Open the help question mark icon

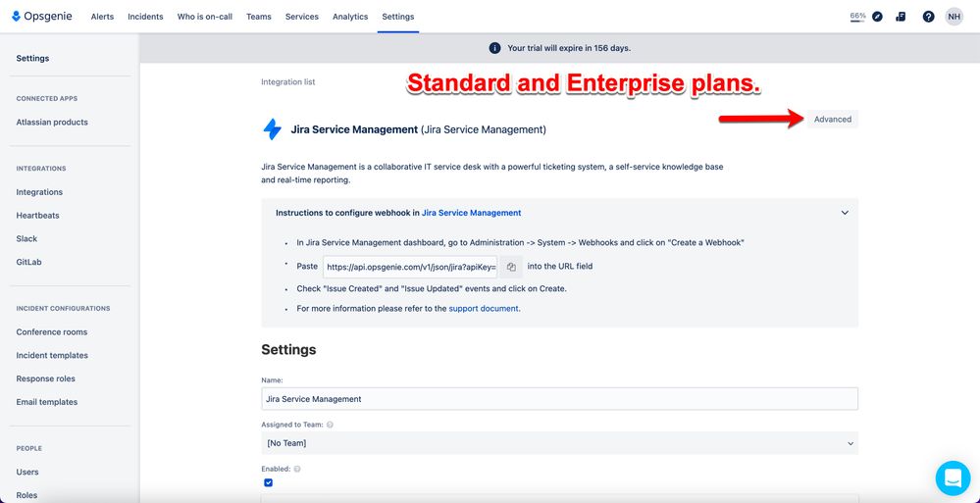pyautogui.click(x=929, y=17)
